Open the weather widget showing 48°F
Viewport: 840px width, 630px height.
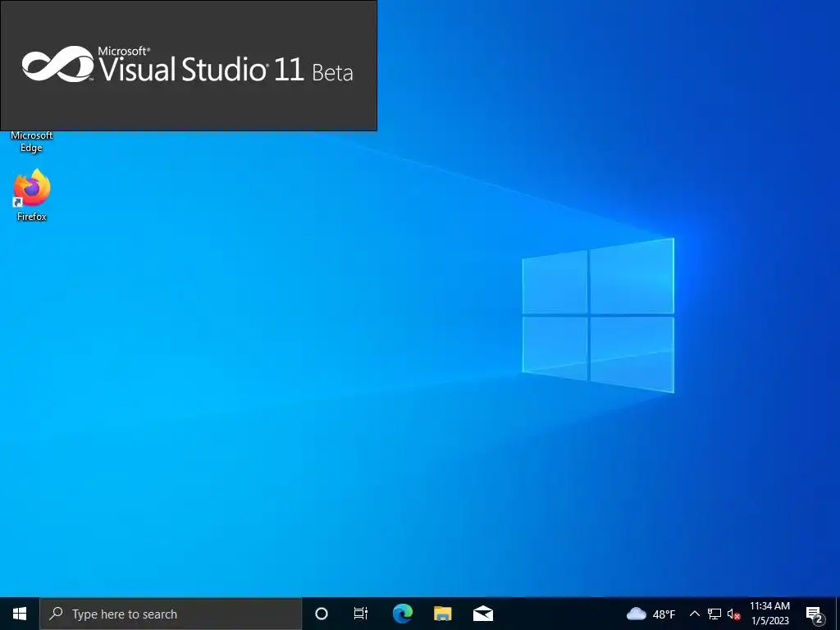tap(651, 614)
